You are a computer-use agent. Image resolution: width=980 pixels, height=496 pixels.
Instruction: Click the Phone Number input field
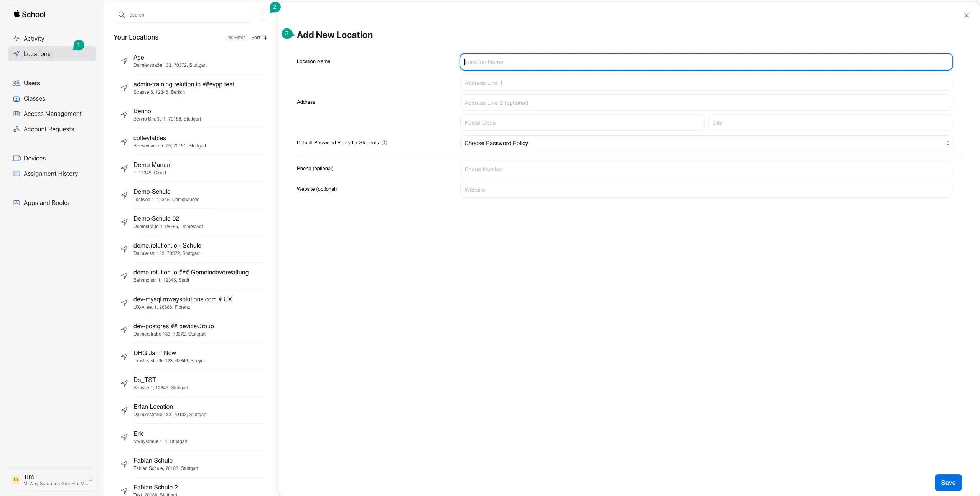706,169
